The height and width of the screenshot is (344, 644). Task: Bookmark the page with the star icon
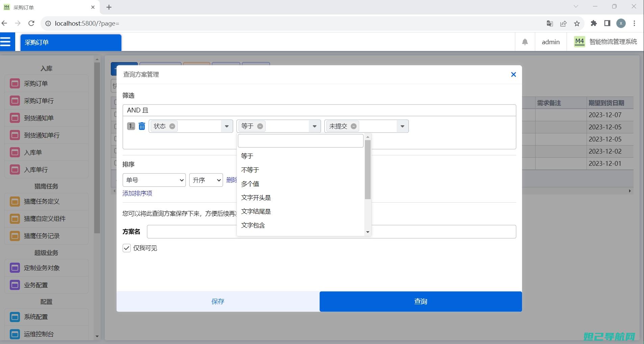click(x=577, y=23)
